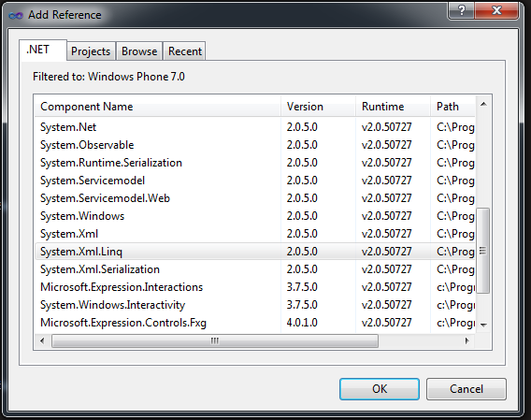Select the System.Observable component
Viewport: 531px width, 420px height.
point(255,145)
